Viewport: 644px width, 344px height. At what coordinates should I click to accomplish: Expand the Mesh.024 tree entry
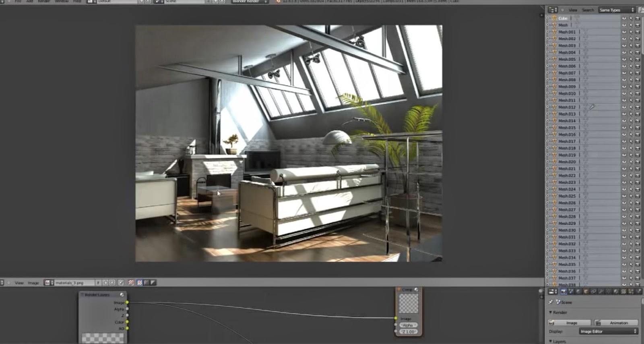(548, 189)
